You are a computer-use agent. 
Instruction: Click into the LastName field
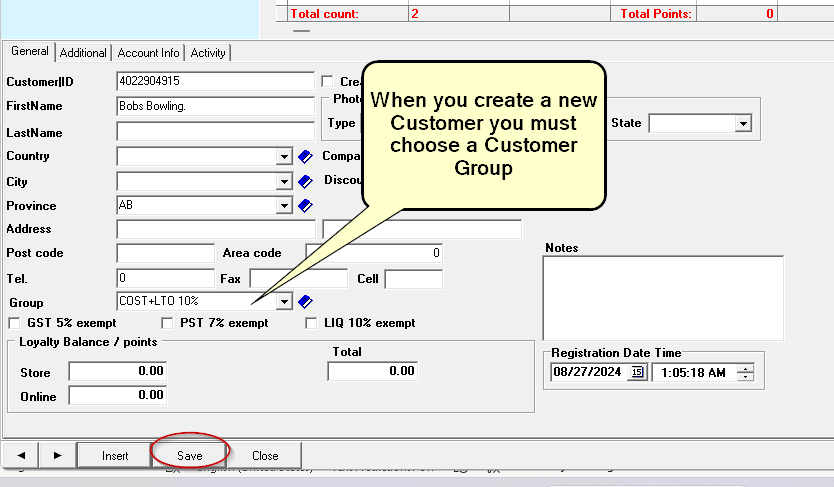[215, 131]
